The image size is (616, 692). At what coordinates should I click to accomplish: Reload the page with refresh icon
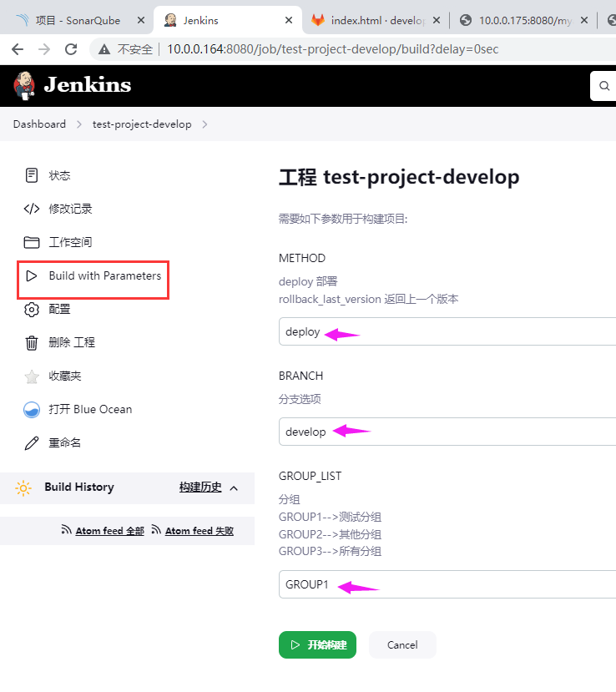pyautogui.click(x=71, y=49)
